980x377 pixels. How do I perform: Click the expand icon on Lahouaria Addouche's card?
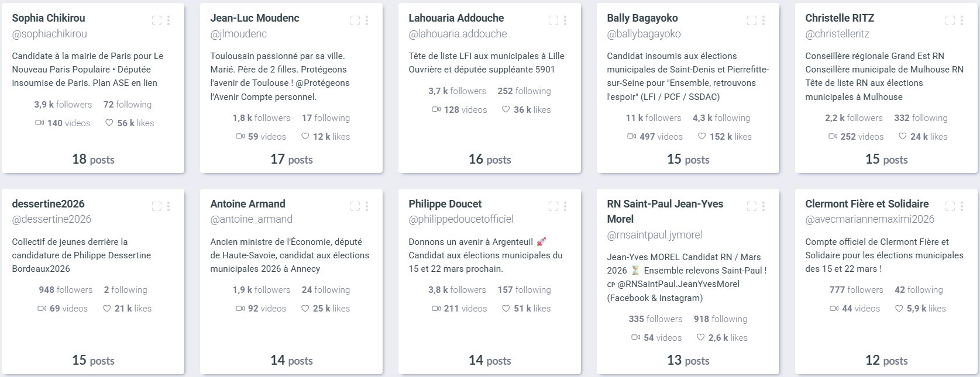pos(553,20)
